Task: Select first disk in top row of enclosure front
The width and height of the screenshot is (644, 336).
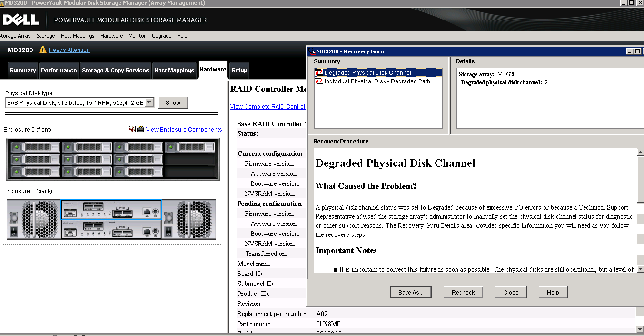Action: click(36, 147)
